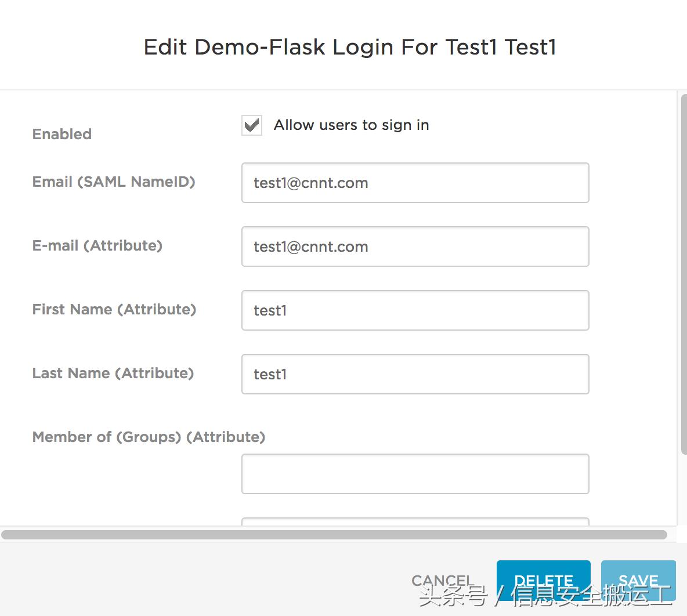Click into the E-mail (Attribute) text box
This screenshot has height=616, width=687.
tap(415, 247)
